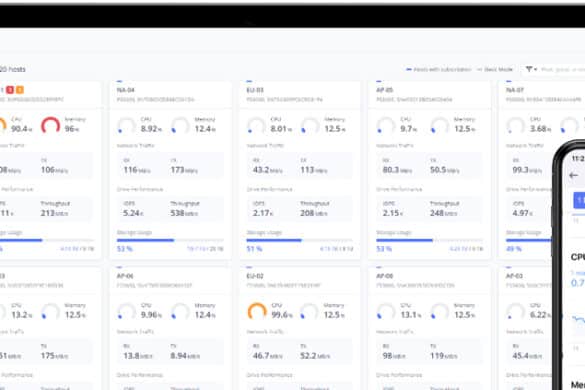Open the NA-04 host card title
Image resolution: width=585 pixels, height=390 pixels.
click(126, 90)
